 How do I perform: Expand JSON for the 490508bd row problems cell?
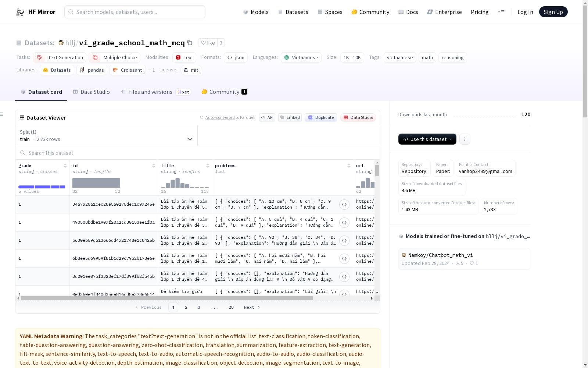click(344, 223)
